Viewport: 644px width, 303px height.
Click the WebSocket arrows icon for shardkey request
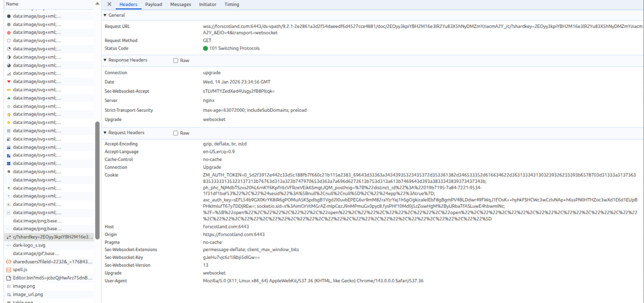click(9, 237)
